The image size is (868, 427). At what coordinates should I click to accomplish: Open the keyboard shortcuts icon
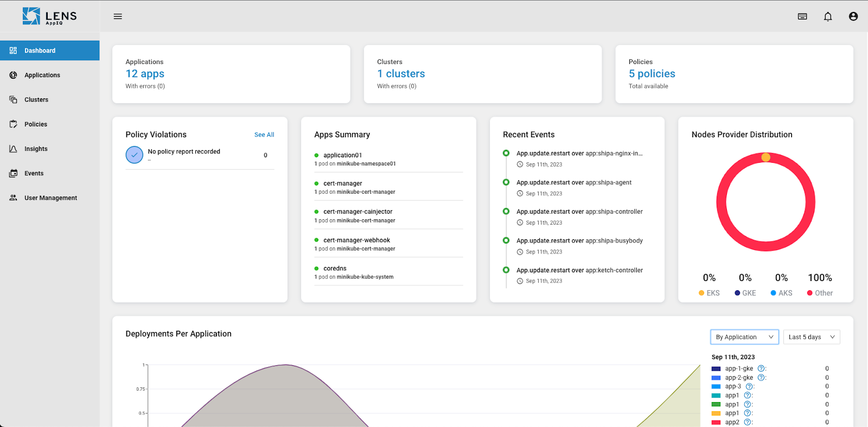point(802,16)
